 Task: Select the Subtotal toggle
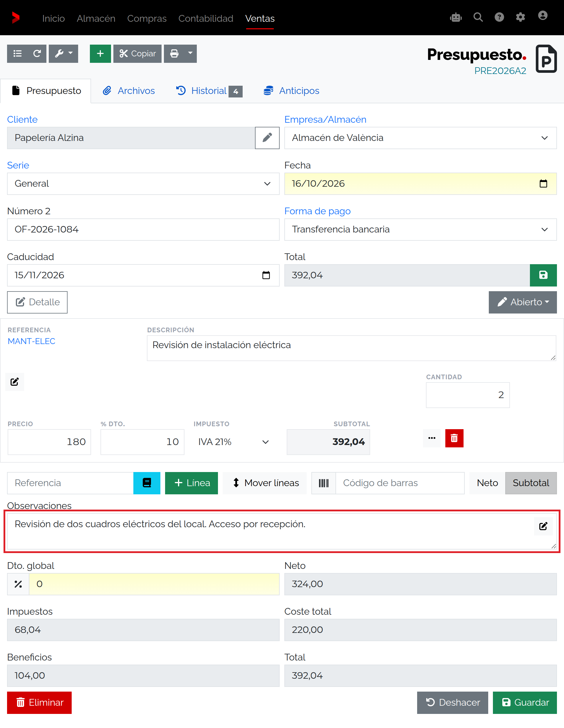pyautogui.click(x=531, y=483)
